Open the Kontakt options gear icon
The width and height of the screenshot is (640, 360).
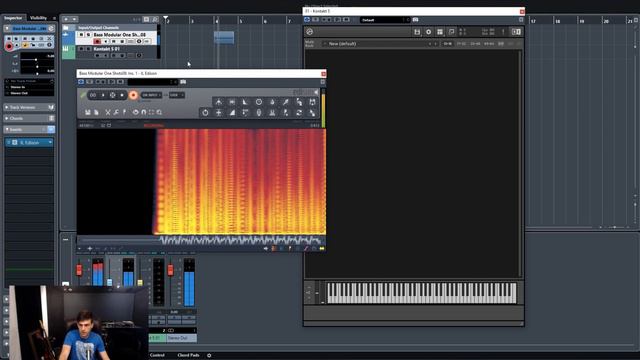(x=429, y=32)
